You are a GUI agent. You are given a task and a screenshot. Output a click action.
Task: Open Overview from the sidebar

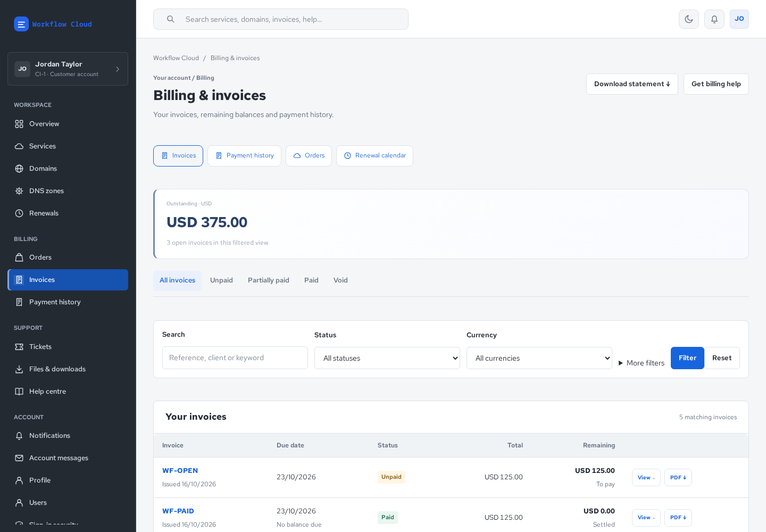point(68,124)
